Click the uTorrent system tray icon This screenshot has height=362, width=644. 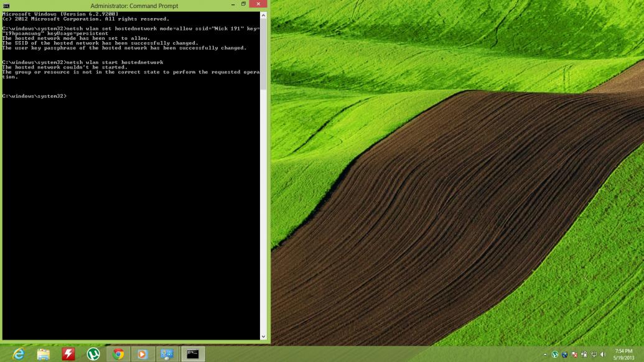(555, 355)
